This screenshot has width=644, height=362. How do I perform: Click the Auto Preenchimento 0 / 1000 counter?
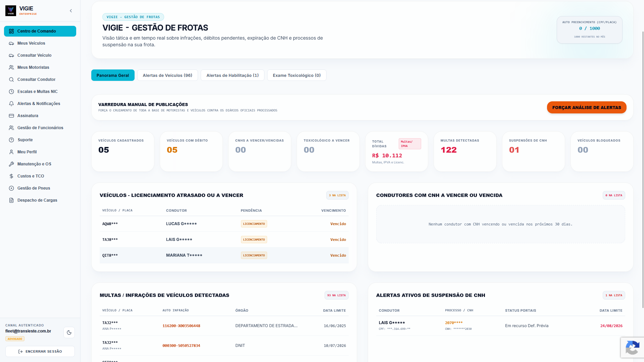(590, 30)
